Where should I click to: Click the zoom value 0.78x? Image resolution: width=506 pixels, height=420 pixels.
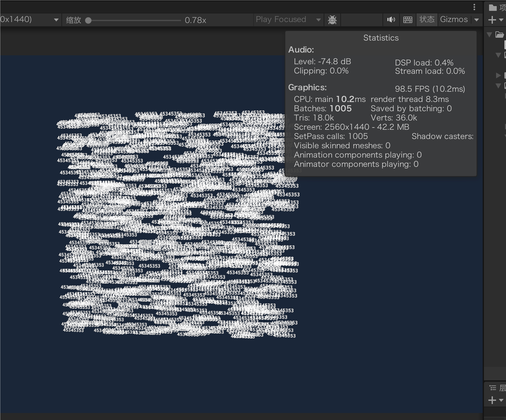pyautogui.click(x=195, y=20)
